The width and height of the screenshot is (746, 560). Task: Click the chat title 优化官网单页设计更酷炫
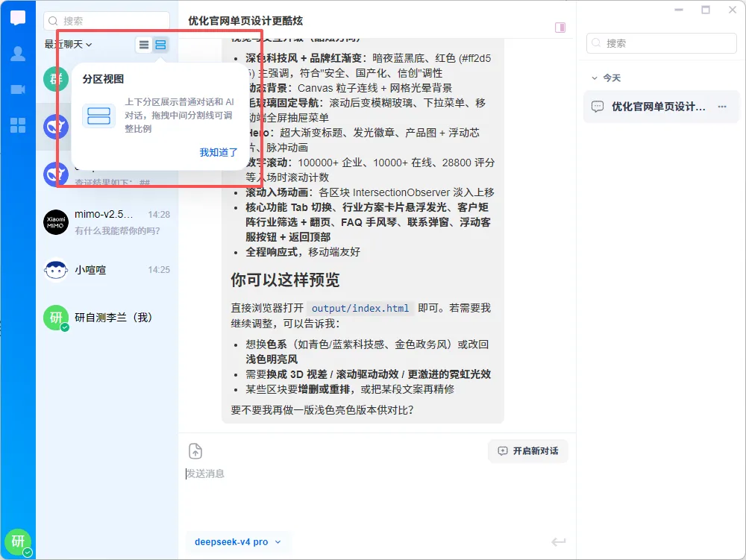[x=245, y=21]
